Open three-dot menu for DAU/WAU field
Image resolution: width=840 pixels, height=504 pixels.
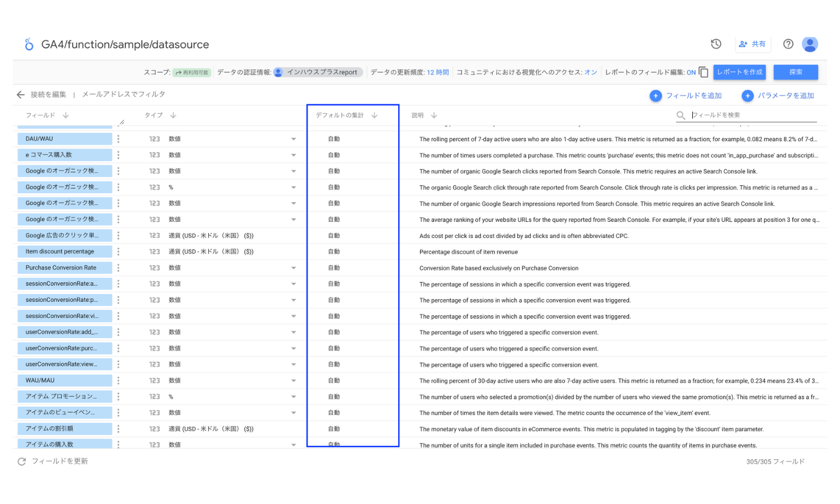[x=118, y=139]
